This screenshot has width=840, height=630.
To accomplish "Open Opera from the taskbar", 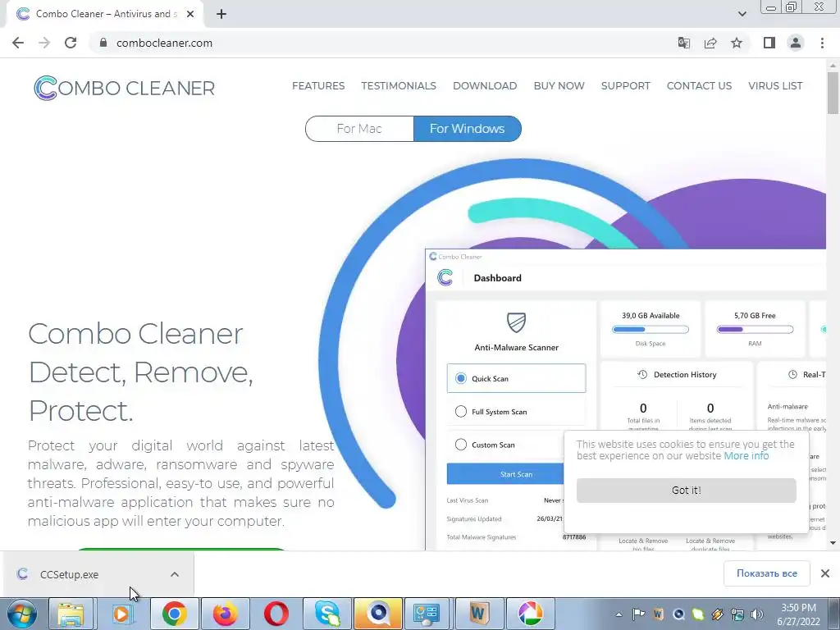I will pos(276,614).
